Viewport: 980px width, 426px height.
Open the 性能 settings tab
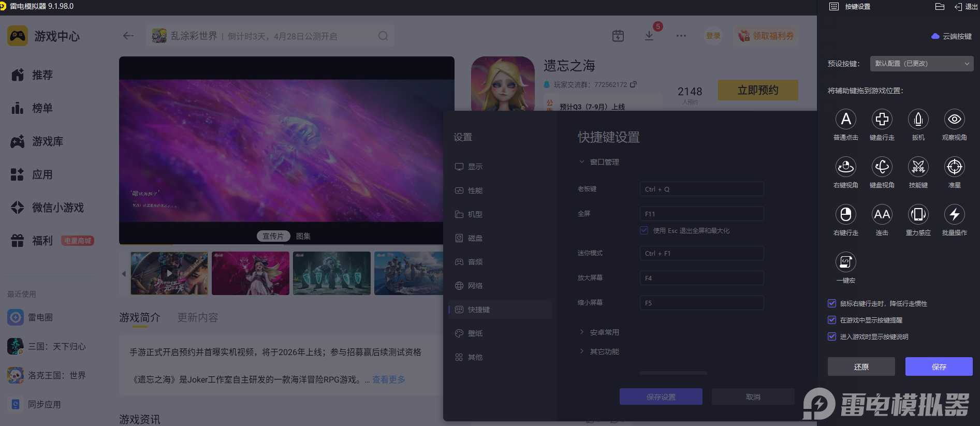coord(475,190)
